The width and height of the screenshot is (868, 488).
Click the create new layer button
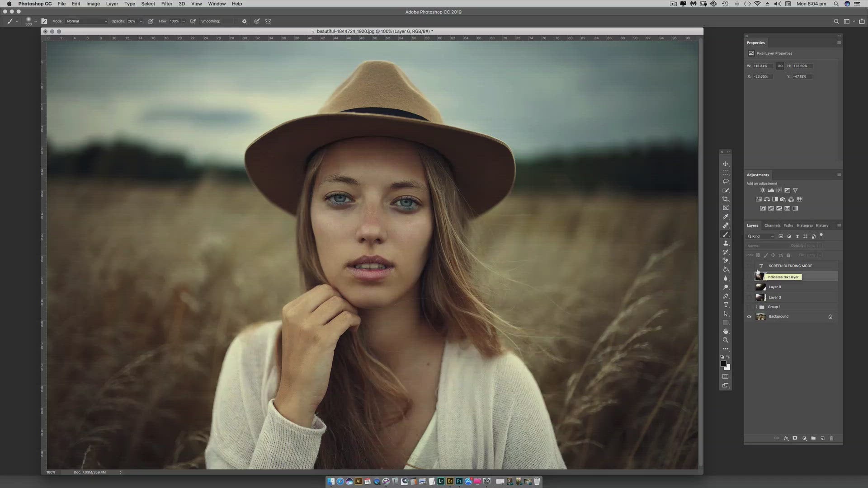(822, 438)
